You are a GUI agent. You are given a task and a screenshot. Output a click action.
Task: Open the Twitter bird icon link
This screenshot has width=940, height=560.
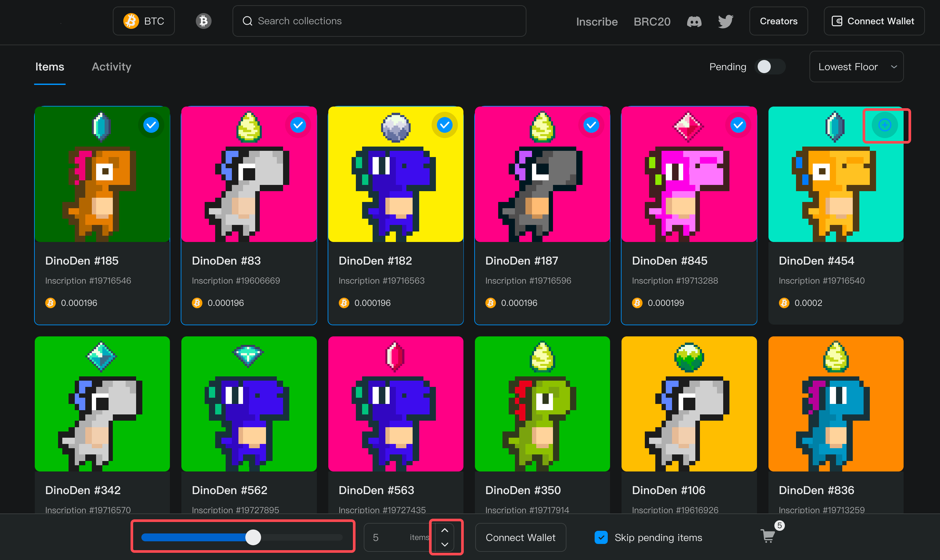click(x=725, y=22)
